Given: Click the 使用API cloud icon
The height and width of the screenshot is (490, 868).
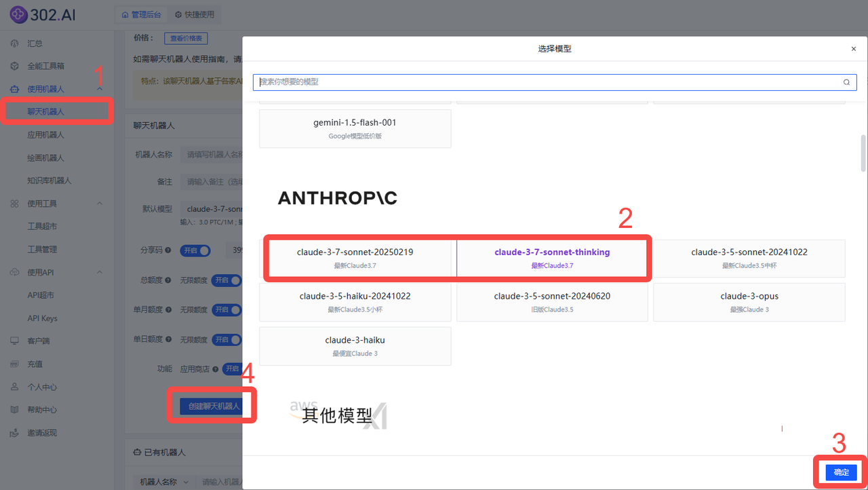Looking at the screenshot, I should (14, 272).
